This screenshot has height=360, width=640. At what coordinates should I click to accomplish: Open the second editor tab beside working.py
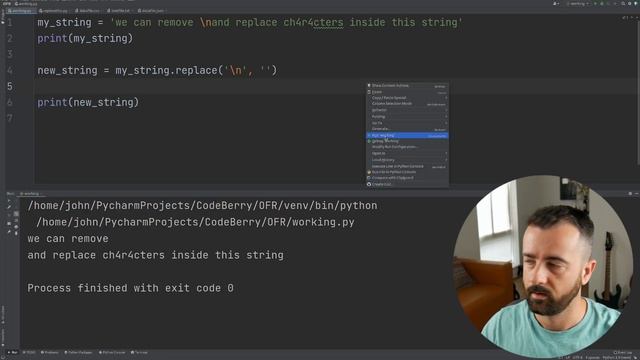pos(54,11)
